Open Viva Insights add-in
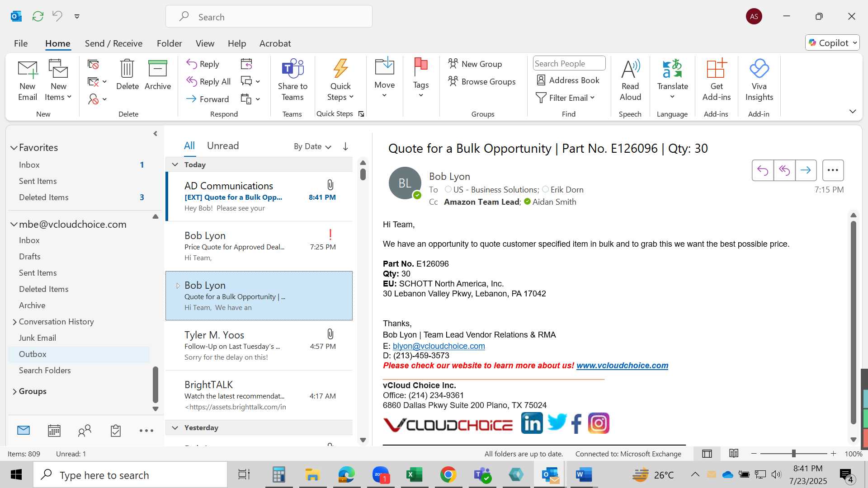Viewport: 868px width, 488px height. [759, 80]
